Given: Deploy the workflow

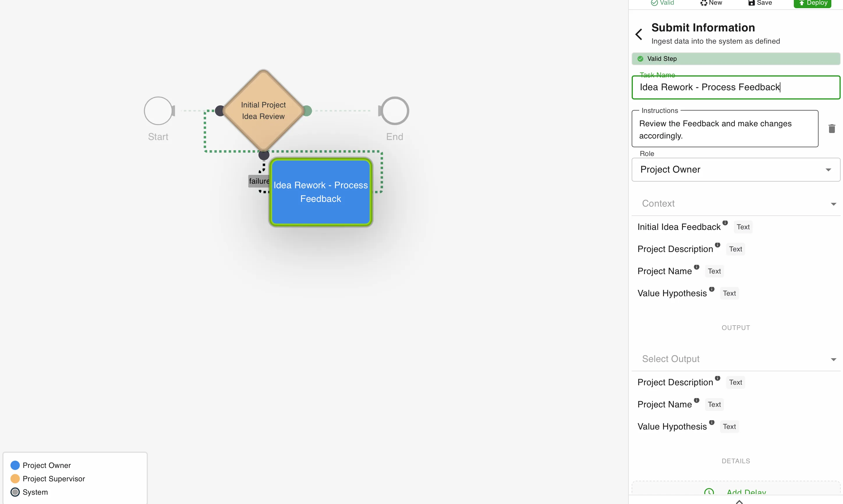Looking at the screenshot, I should [x=812, y=3].
